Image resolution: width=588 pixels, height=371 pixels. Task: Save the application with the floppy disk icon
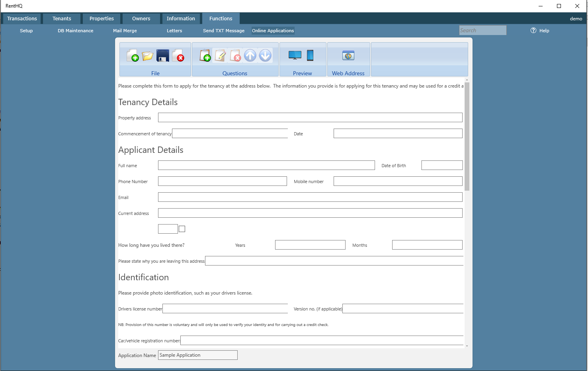click(x=163, y=56)
